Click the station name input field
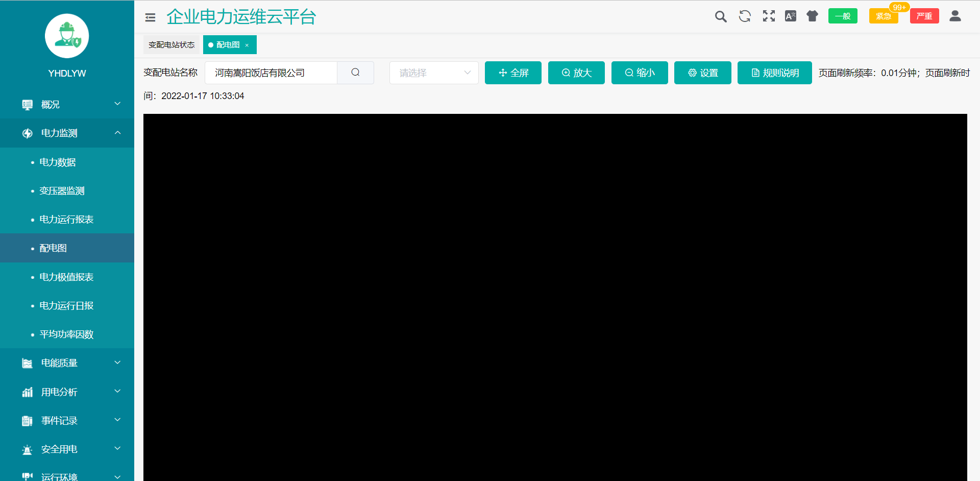Screen dimensions: 980x481 click(271, 73)
